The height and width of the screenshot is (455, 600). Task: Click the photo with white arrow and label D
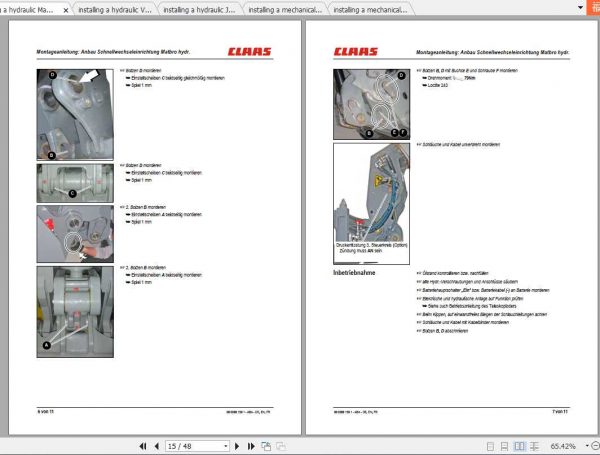[x=75, y=114]
